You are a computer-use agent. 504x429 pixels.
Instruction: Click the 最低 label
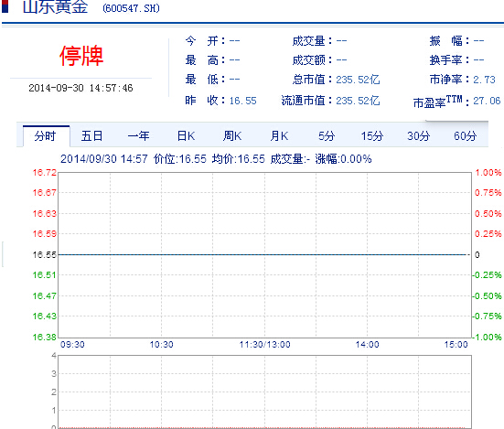coord(205,80)
